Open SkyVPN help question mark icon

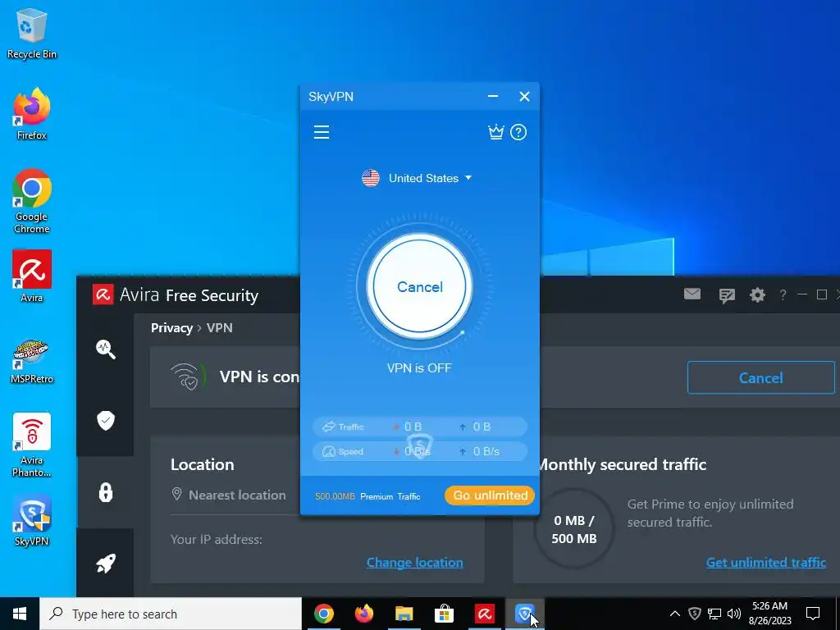coord(518,132)
